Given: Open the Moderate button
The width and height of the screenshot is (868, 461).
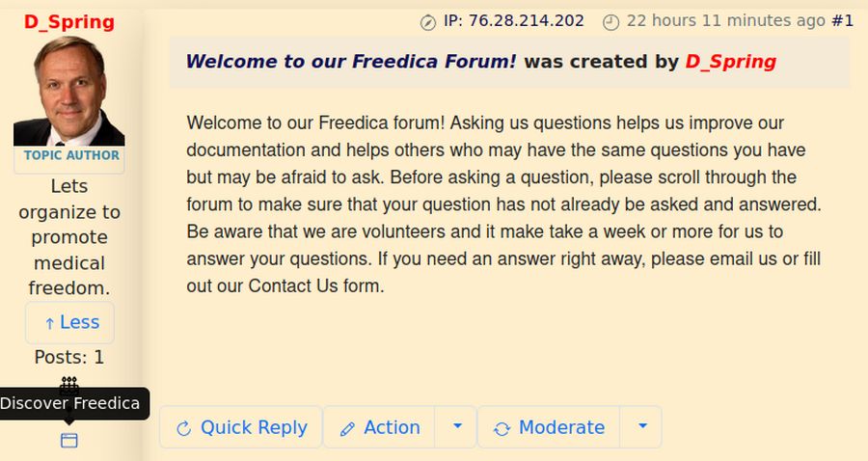Looking at the screenshot, I should pos(550,427).
